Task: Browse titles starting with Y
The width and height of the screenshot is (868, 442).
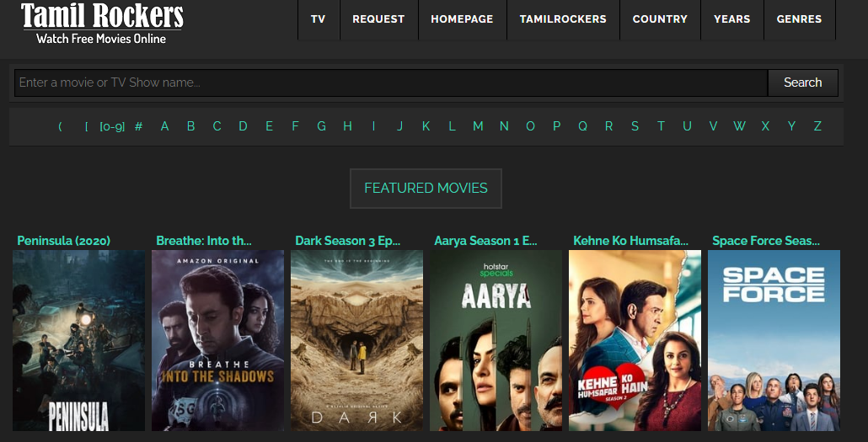Action: (791, 126)
